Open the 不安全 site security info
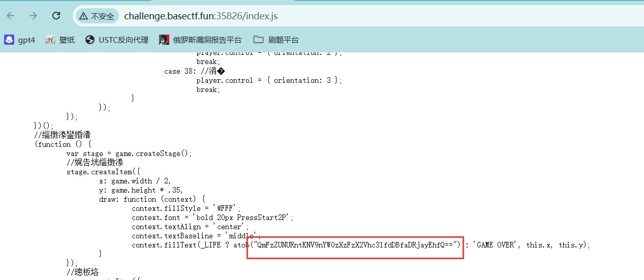 click(x=97, y=16)
